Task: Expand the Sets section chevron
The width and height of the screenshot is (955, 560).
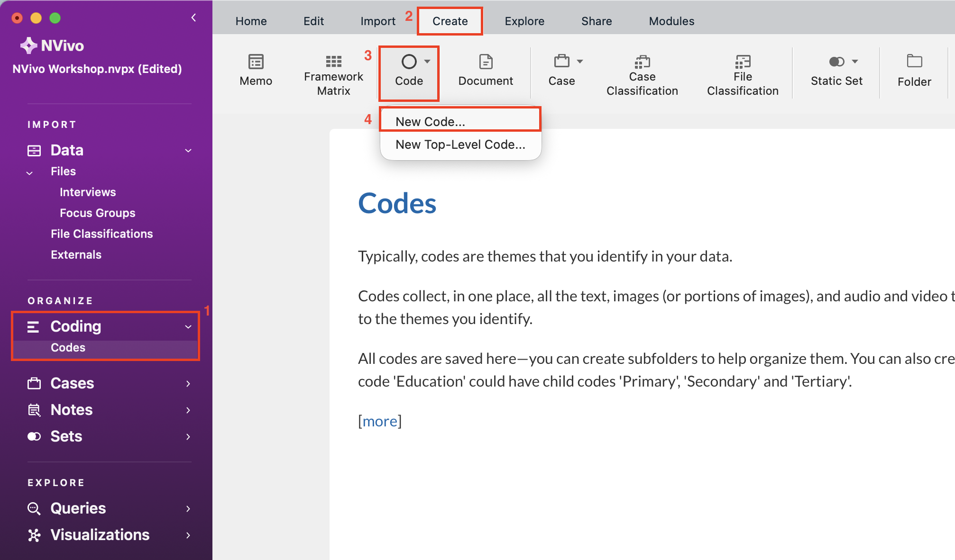Action: point(188,437)
